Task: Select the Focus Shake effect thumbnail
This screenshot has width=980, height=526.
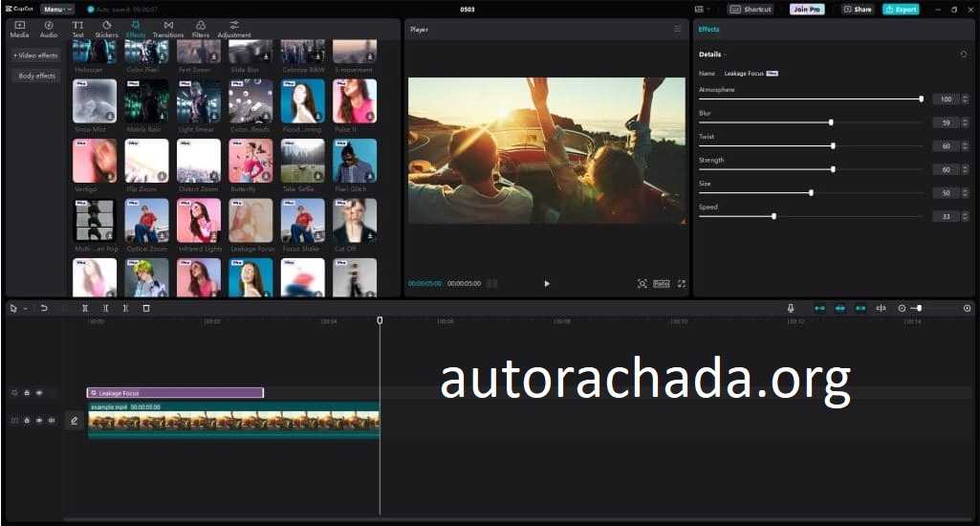Action: [x=302, y=220]
